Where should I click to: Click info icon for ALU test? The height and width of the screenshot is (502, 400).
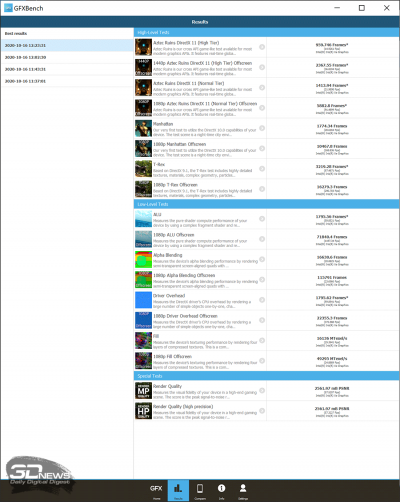262,219
